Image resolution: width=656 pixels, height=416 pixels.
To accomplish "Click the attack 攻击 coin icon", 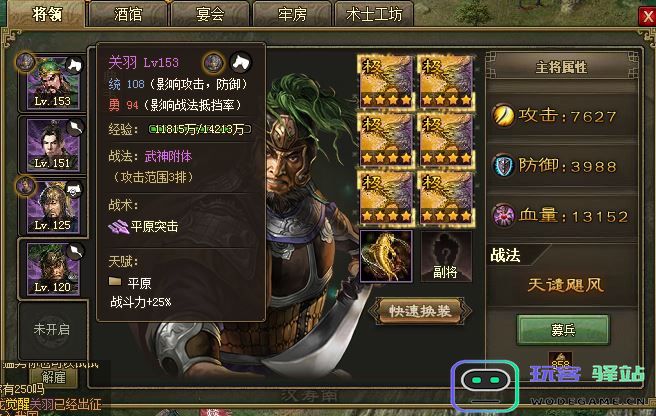I will tap(503, 115).
